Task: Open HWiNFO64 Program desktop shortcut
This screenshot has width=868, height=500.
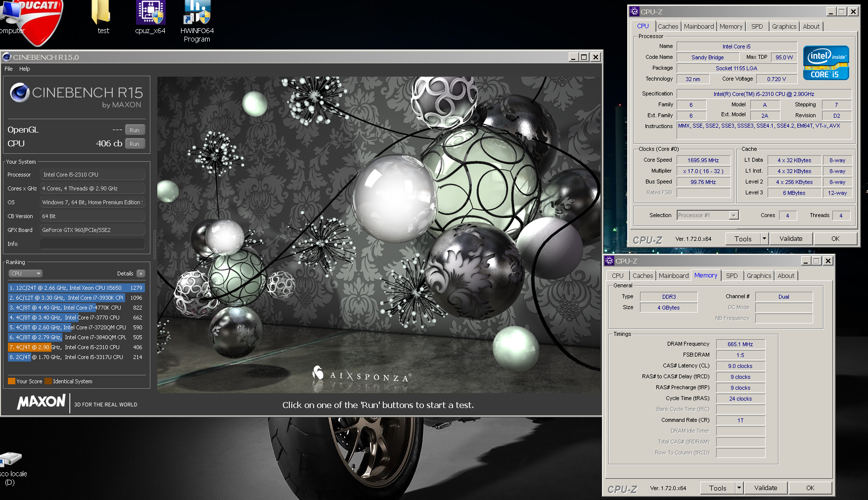Action: pyautogui.click(x=197, y=21)
